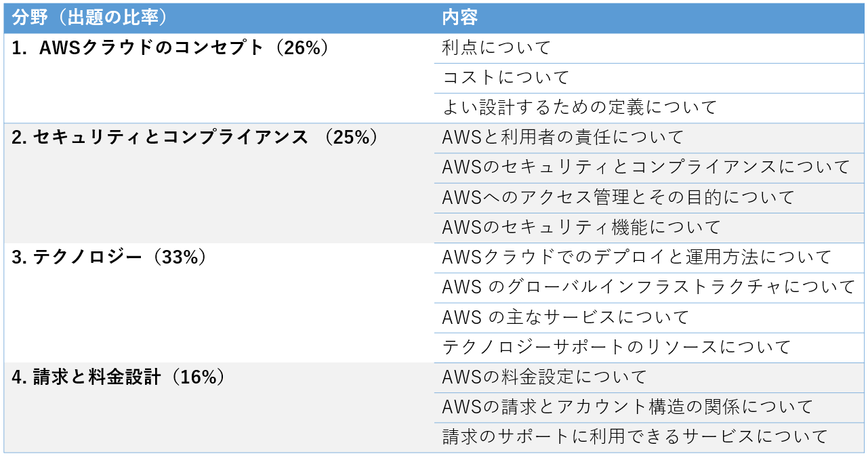The width and height of the screenshot is (868, 456).
Task: Select the テクノロジー（33%） cell
Action: (219, 303)
